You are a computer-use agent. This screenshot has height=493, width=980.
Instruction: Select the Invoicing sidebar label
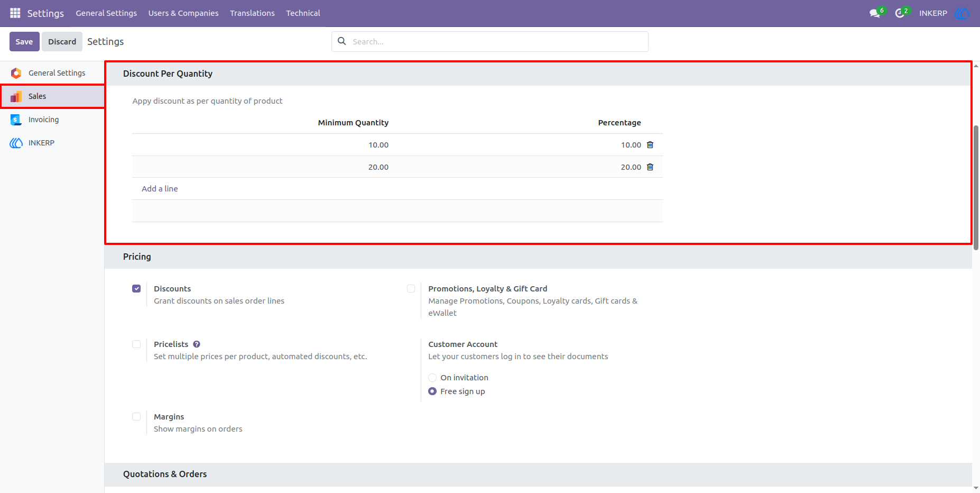pyautogui.click(x=44, y=120)
